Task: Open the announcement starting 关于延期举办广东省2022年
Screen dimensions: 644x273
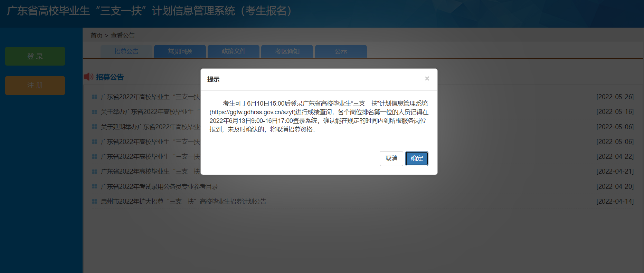Action: click(150, 127)
